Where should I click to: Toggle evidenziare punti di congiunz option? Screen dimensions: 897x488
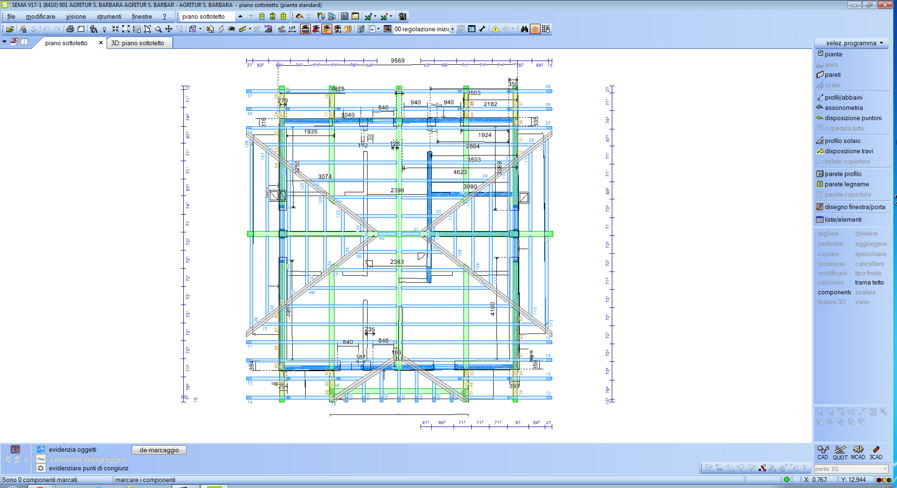(x=41, y=468)
